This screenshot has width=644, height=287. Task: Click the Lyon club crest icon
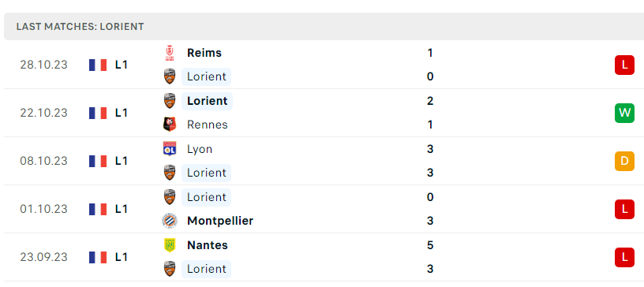tap(170, 149)
